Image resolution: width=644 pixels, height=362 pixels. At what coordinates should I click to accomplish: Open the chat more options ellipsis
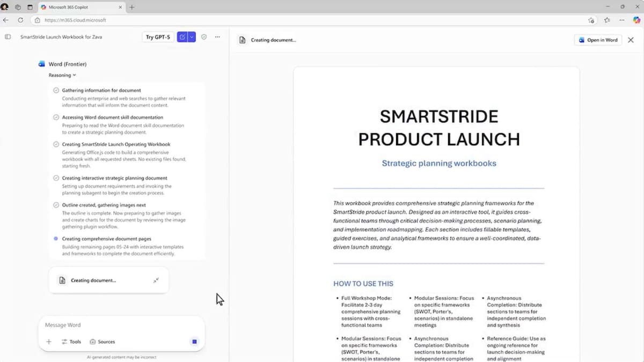click(217, 37)
